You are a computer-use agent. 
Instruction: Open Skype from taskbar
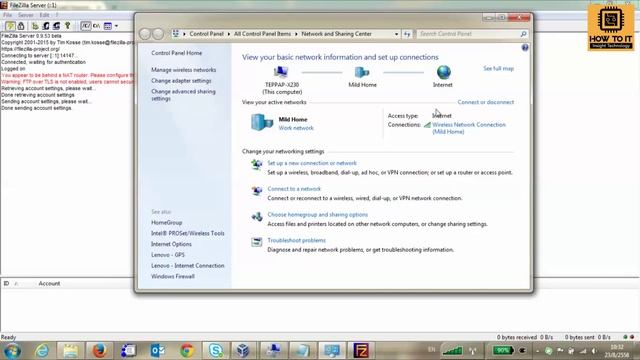pos(216,351)
